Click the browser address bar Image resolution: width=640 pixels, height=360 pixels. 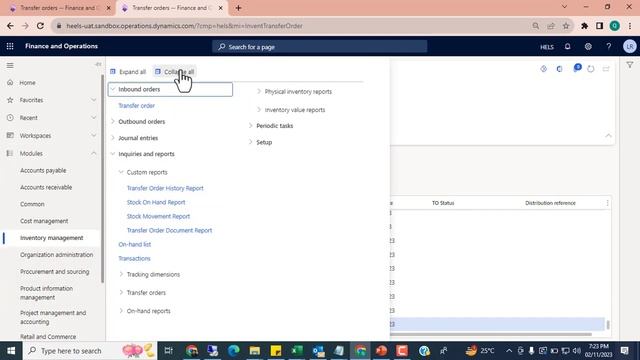coord(294,26)
